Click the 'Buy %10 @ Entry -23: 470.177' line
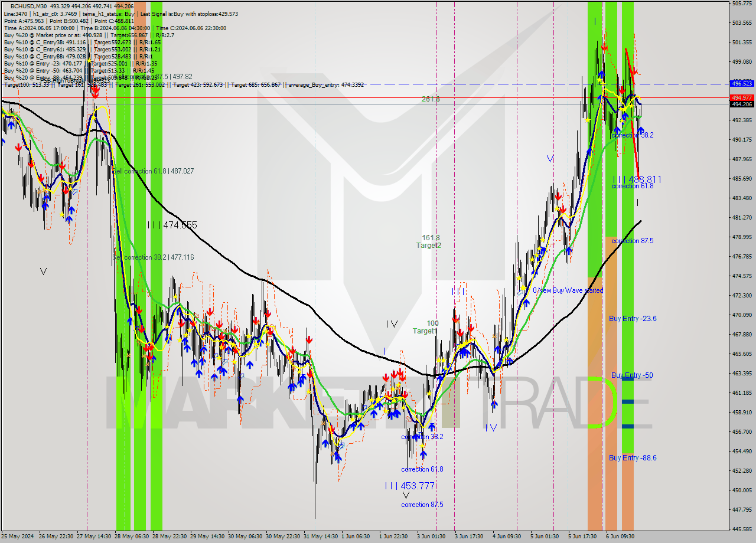Screen dimensions: 756x543 (80, 63)
